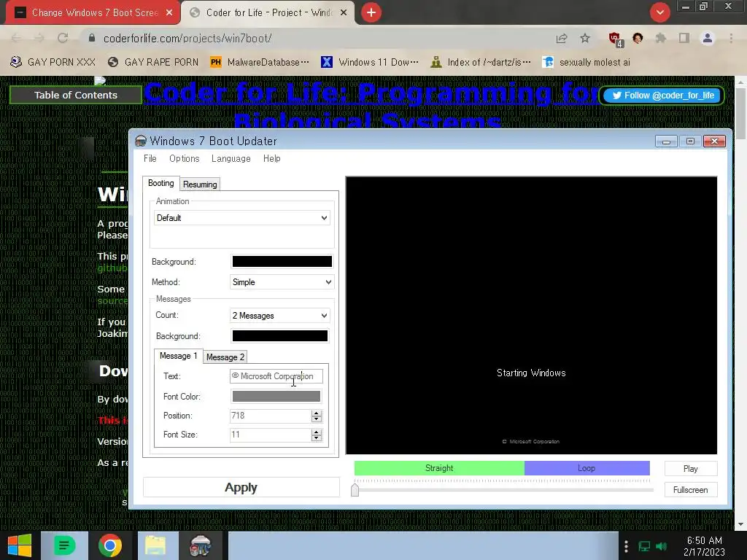This screenshot has width=747, height=560.
Task: Click the Play button
Action: pyautogui.click(x=690, y=469)
